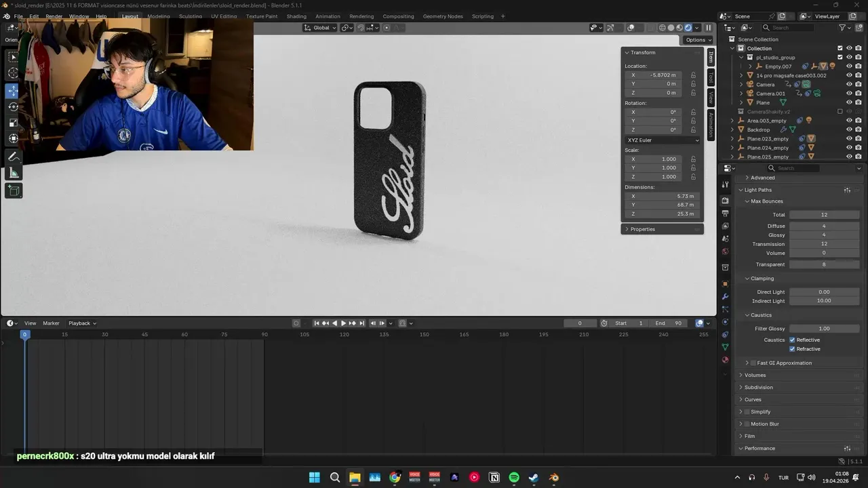Switch to the Shading workspace tab
Viewport: 868px width, 488px height.
pos(296,16)
